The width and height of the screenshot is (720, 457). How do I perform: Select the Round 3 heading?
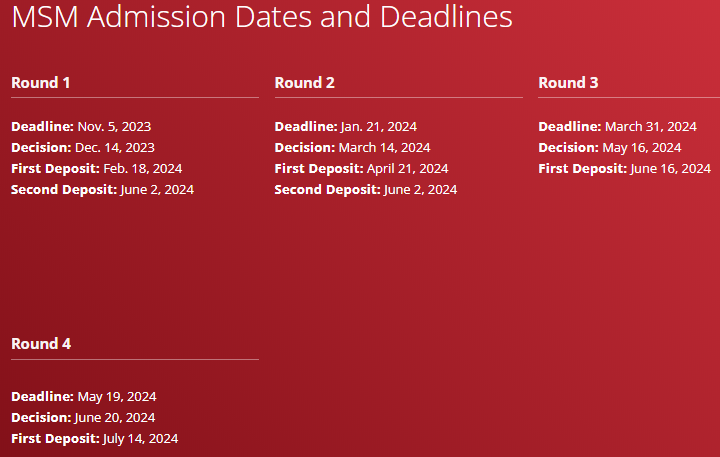pos(568,82)
